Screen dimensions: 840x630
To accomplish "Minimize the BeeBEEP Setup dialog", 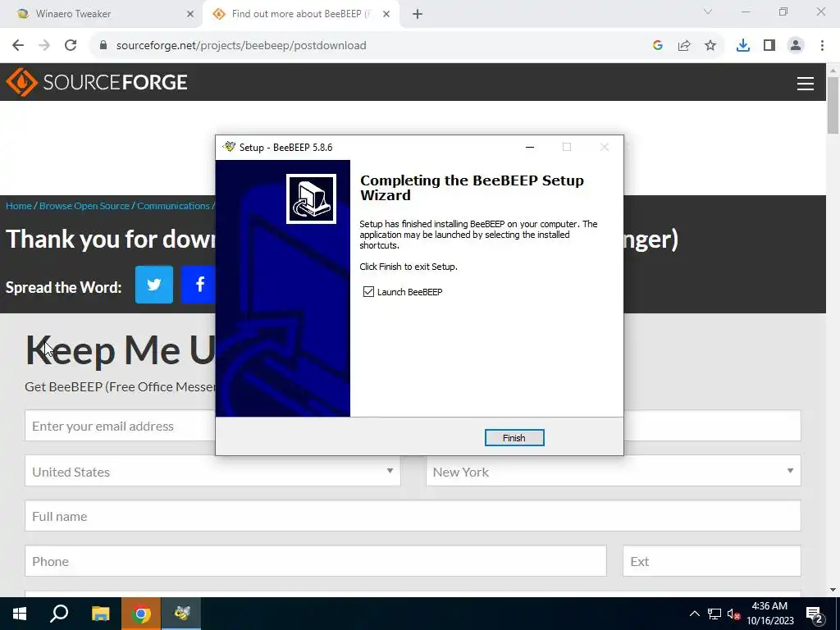I will (530, 148).
